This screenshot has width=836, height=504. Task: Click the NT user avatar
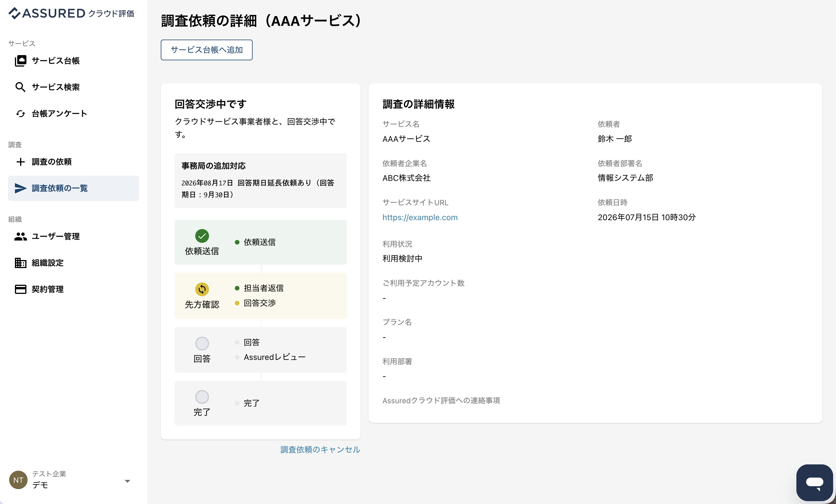[18, 480]
